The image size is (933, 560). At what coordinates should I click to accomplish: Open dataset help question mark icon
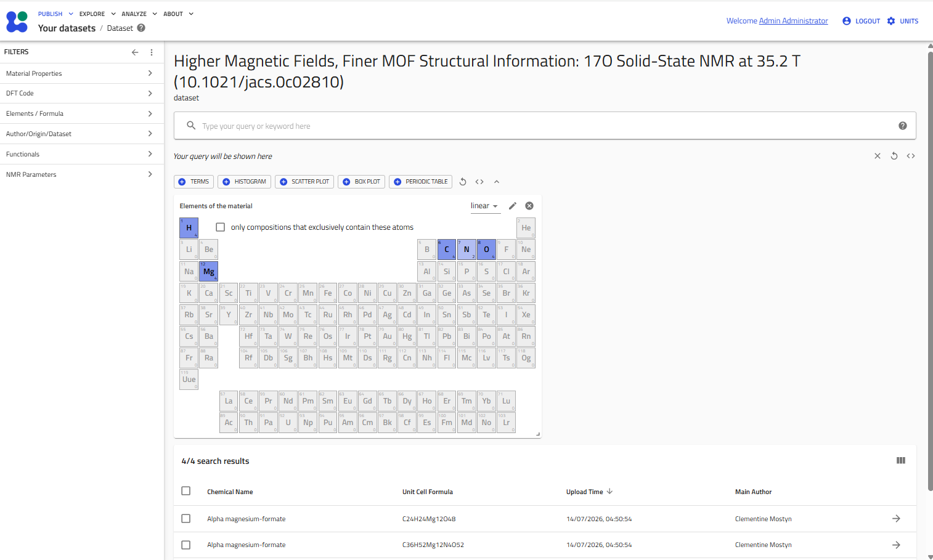click(x=141, y=28)
